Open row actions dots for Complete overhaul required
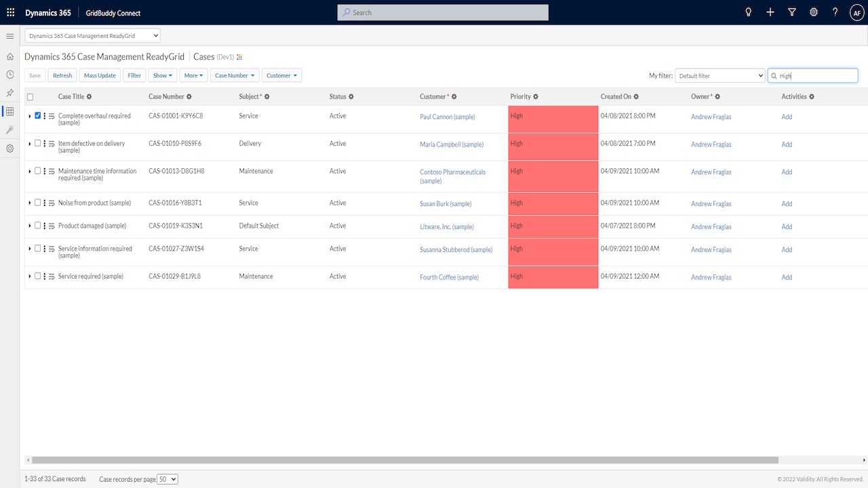The image size is (868, 488). [45, 116]
